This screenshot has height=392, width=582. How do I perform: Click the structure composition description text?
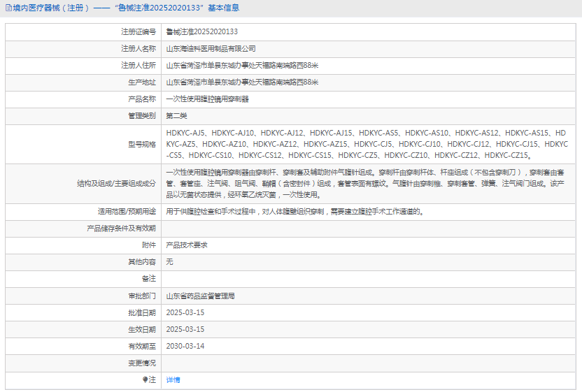(x=366, y=184)
